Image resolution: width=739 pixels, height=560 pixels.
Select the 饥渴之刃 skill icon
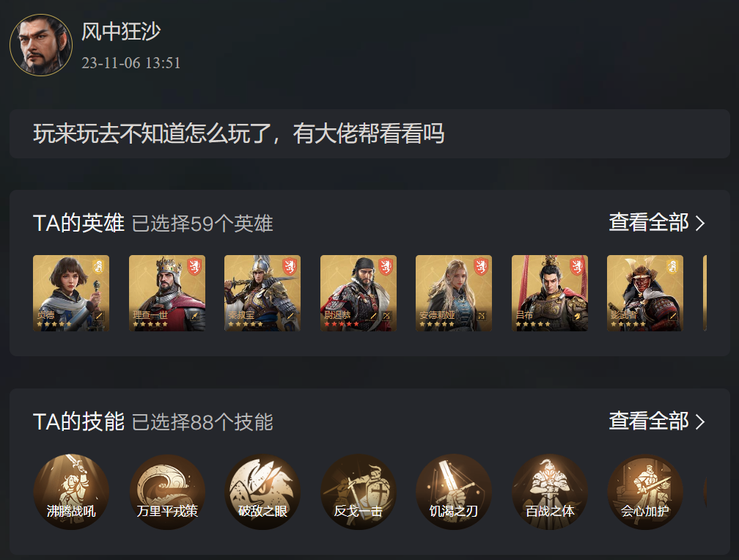tap(454, 492)
